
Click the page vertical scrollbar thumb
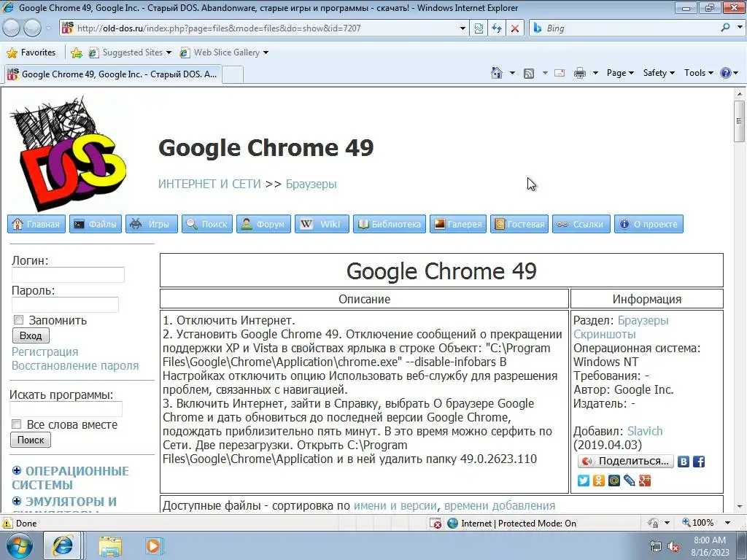740,122
